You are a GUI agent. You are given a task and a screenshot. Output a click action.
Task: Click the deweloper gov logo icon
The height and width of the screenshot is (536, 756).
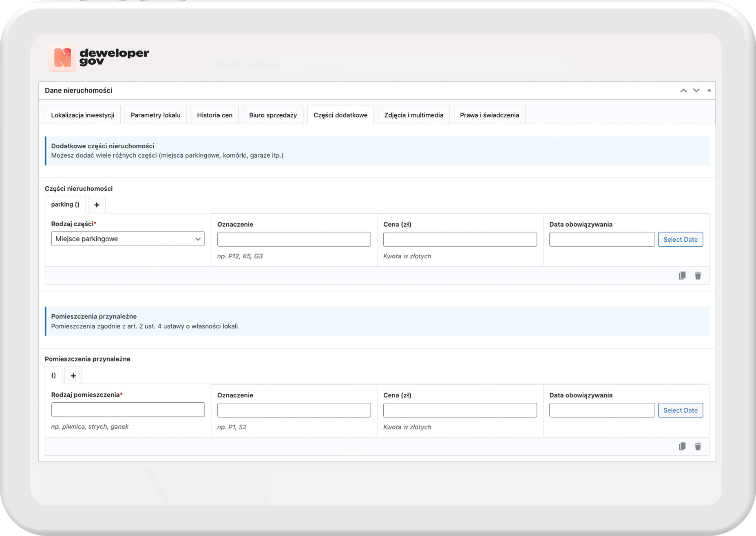click(x=62, y=57)
